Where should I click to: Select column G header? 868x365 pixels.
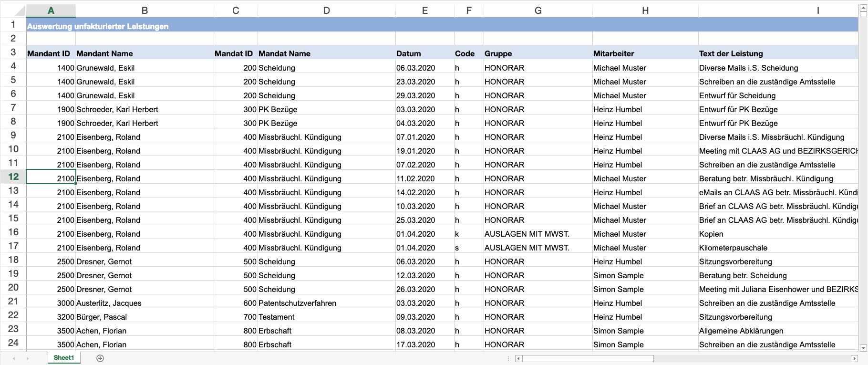[538, 10]
